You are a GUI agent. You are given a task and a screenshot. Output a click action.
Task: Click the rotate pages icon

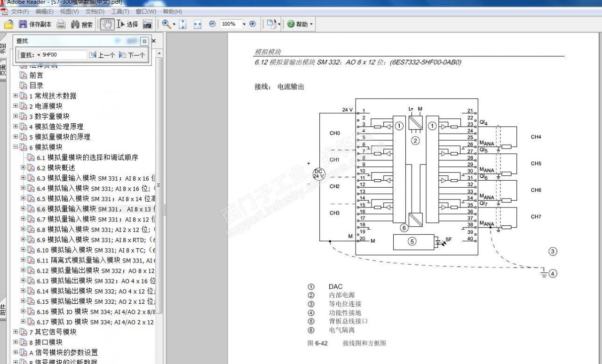tap(271, 24)
